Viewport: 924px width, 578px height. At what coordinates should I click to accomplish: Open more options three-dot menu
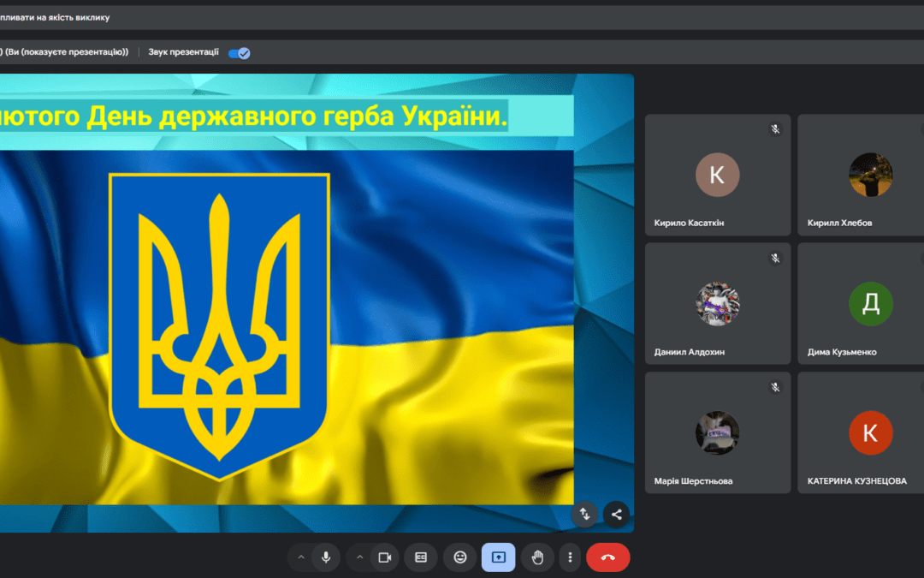coord(570,557)
